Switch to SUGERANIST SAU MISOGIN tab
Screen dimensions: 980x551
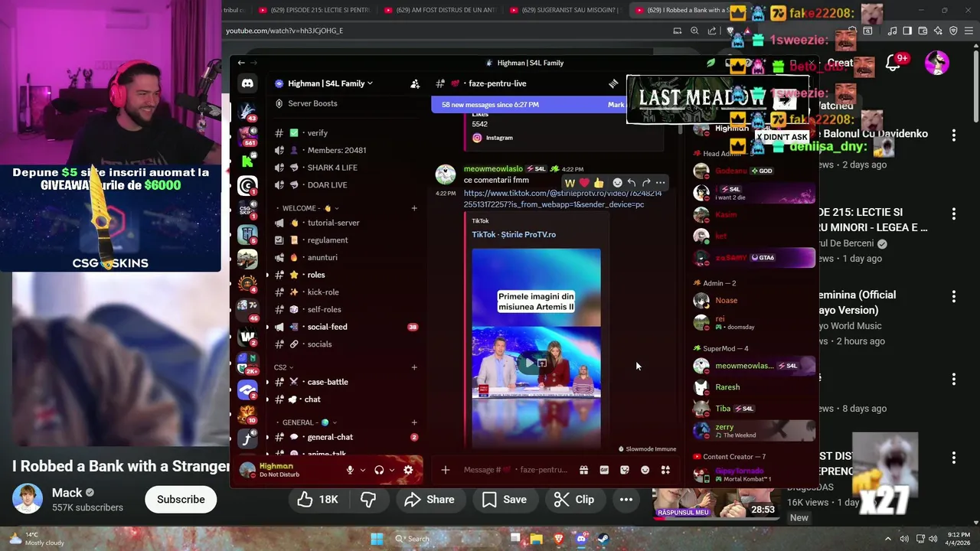pos(565,10)
